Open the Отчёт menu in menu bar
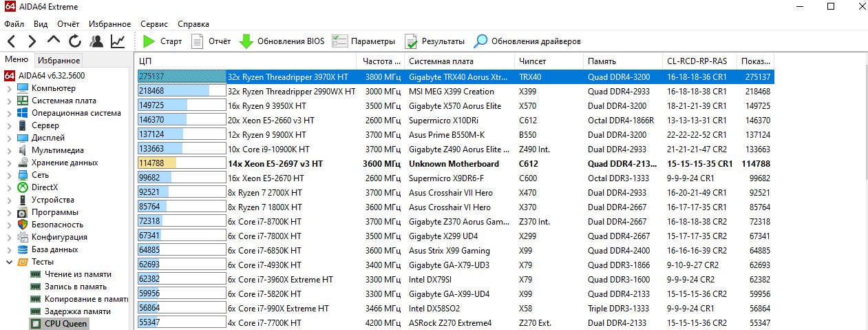 point(68,23)
